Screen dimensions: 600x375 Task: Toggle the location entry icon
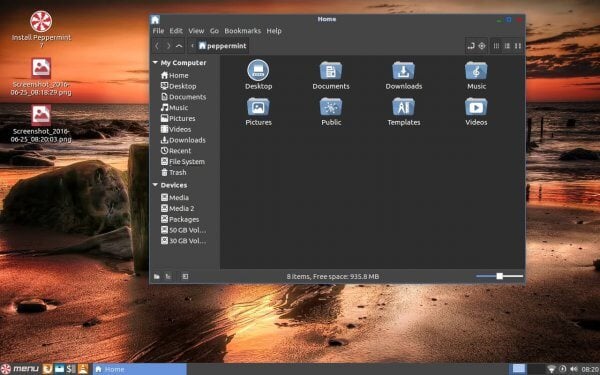(x=471, y=46)
